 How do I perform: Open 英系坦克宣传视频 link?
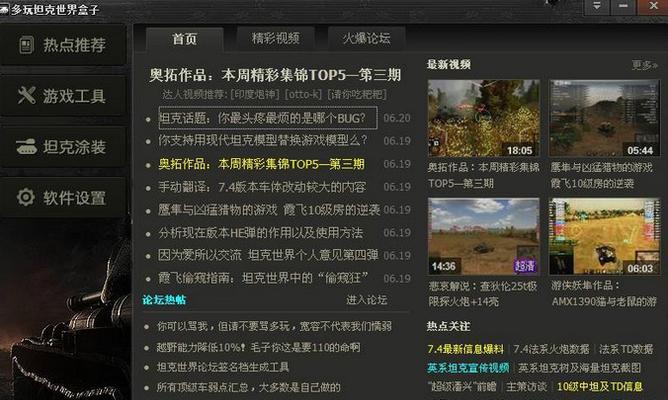point(468,368)
